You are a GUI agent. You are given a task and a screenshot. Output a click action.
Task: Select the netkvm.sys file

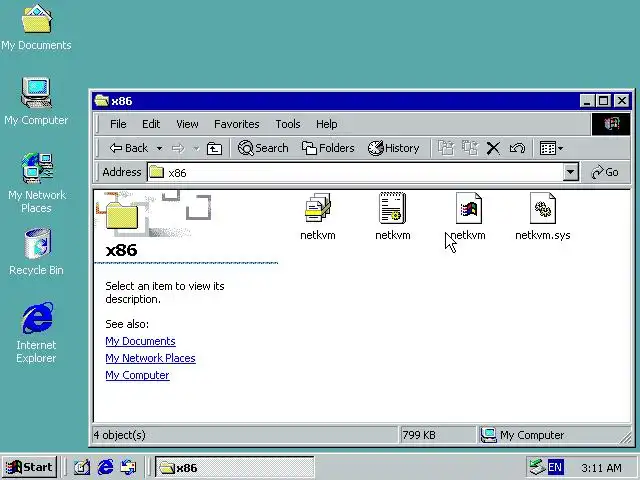(543, 217)
